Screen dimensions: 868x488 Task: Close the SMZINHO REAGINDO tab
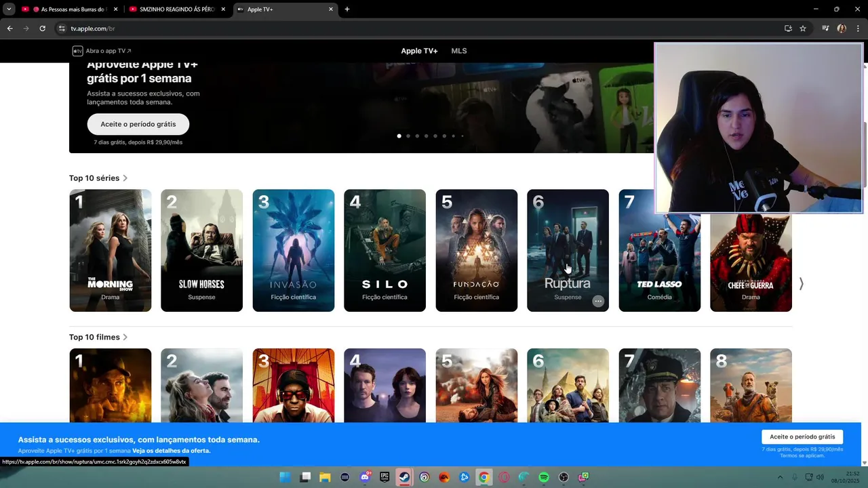tap(223, 9)
